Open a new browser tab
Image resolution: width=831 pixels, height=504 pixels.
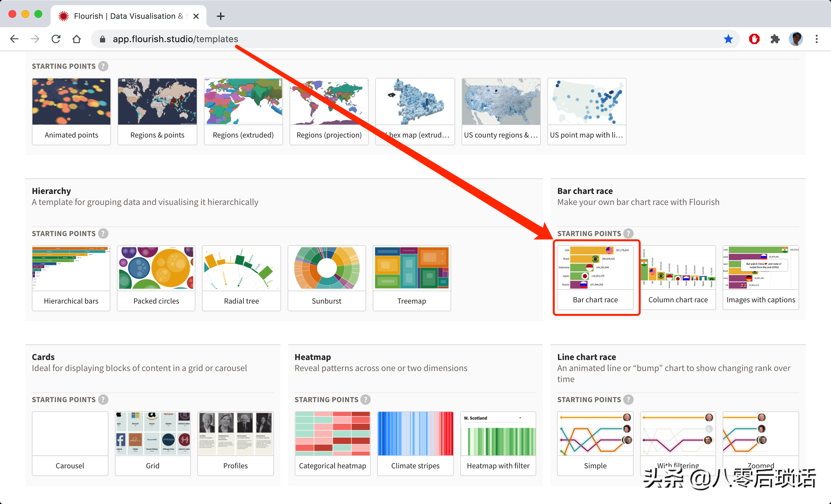(220, 16)
